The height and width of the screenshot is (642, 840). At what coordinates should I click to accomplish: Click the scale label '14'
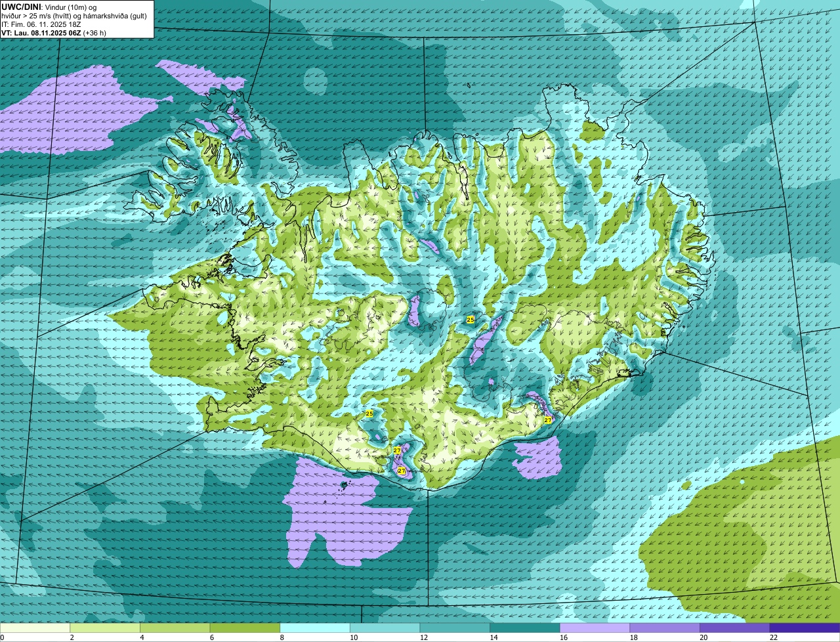click(x=493, y=637)
